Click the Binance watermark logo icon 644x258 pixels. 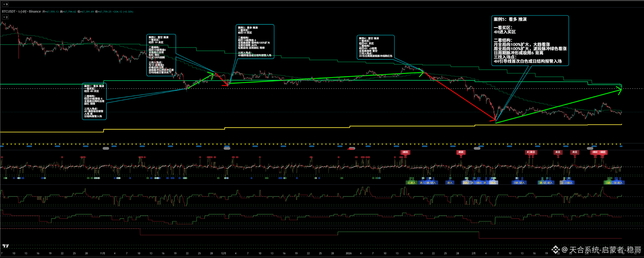pyautogui.click(x=555, y=250)
